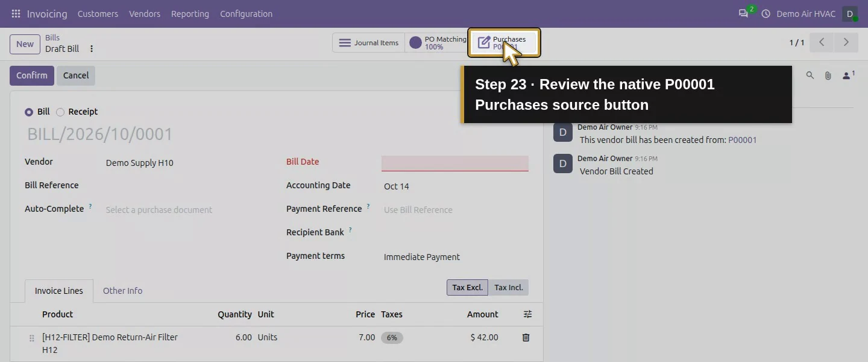Click the Cancel button
This screenshot has width=868, height=362.
click(76, 75)
